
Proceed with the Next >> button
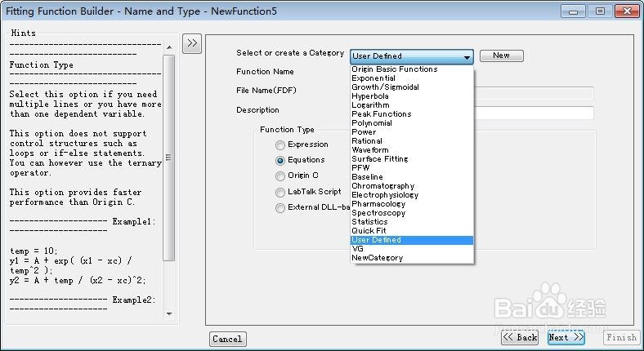coord(566,337)
